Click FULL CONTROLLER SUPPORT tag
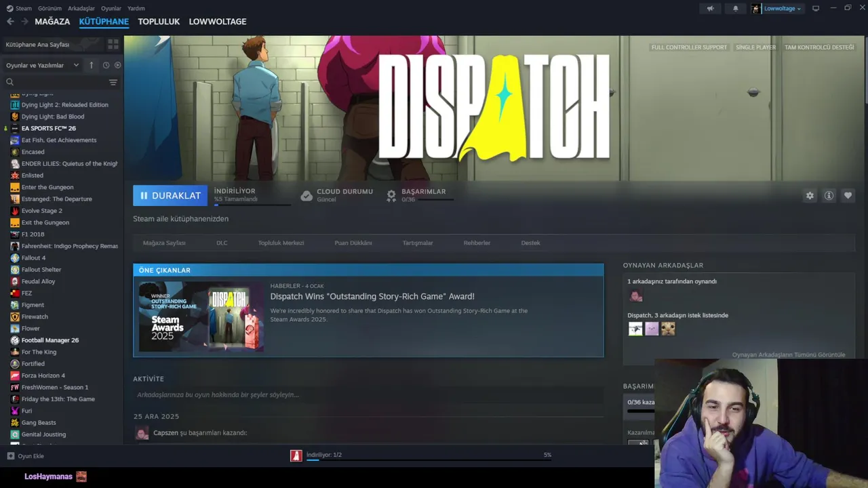 pyautogui.click(x=689, y=47)
